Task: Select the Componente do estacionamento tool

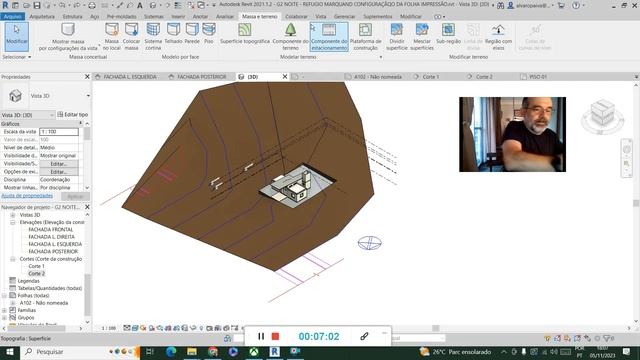Action: tap(329, 36)
